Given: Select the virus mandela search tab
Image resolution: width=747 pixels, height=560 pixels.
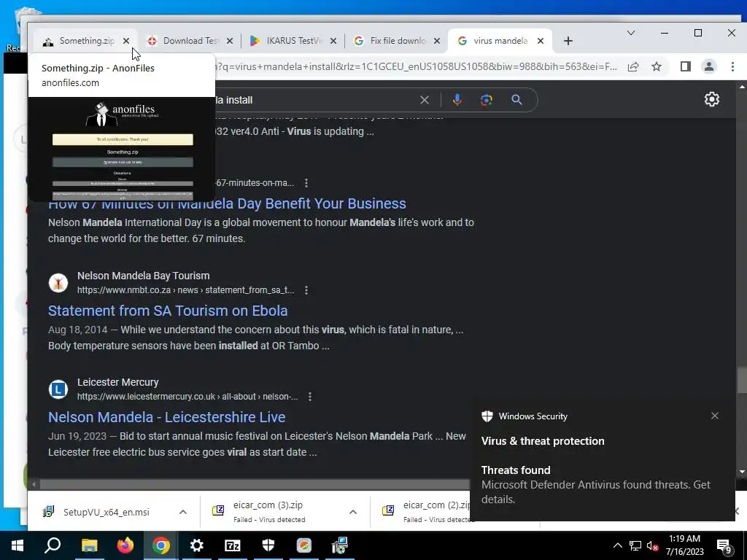Looking at the screenshot, I should [x=499, y=41].
